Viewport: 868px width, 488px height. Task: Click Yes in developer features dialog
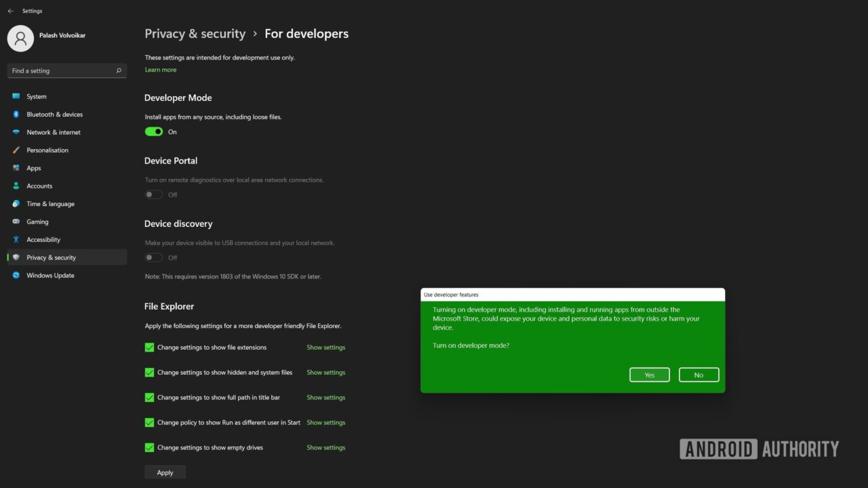[x=649, y=375]
